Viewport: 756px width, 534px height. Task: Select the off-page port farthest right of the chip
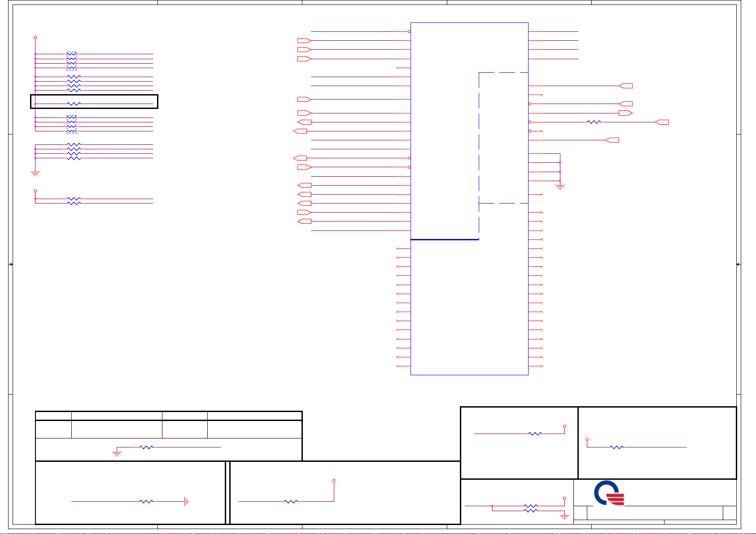pos(662,122)
